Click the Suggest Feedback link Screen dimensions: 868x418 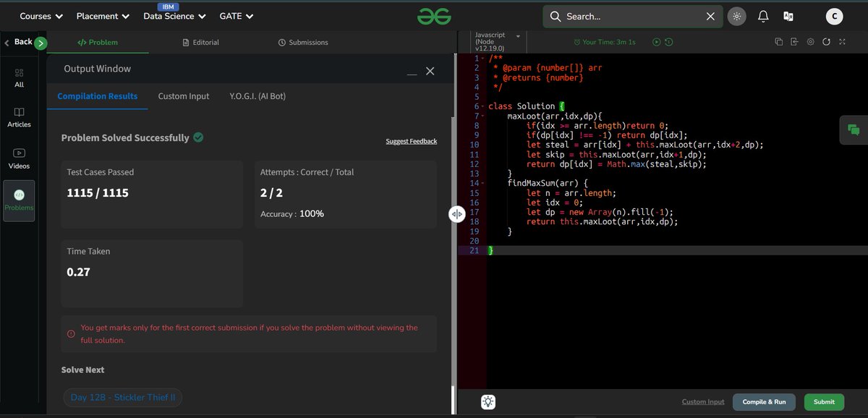click(x=412, y=141)
